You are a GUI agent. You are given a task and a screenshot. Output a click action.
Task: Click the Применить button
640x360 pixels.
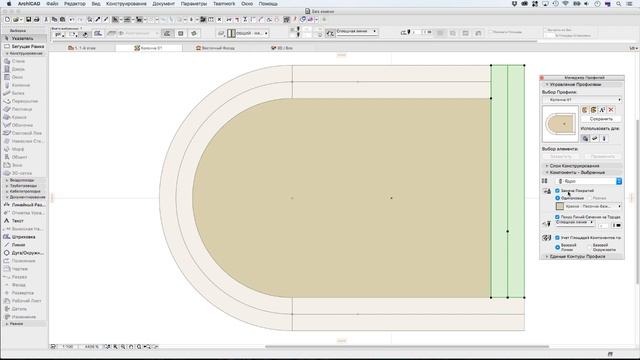(602, 157)
